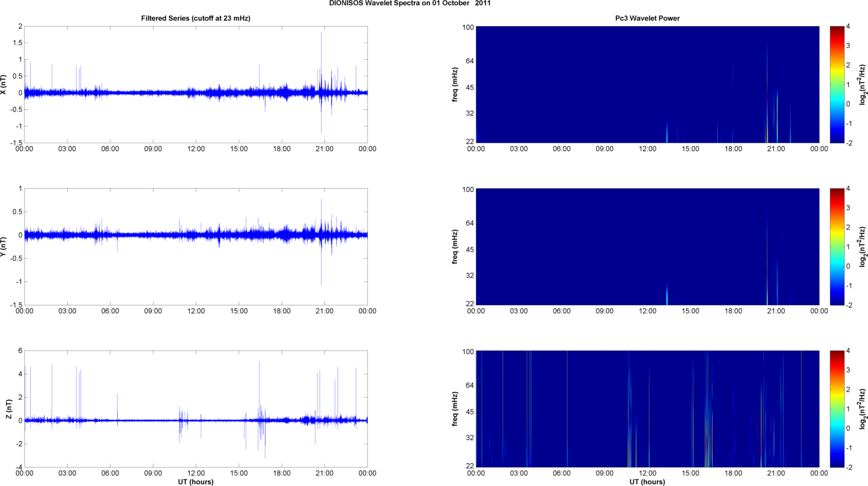Click the "-1.5" tick on Y plot axis

click(15, 305)
